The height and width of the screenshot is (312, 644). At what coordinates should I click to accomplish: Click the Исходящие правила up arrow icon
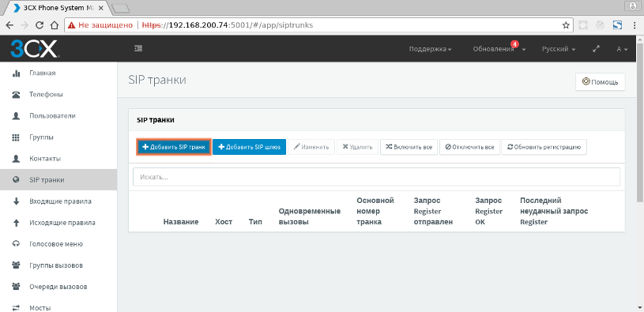pyautogui.click(x=16, y=223)
